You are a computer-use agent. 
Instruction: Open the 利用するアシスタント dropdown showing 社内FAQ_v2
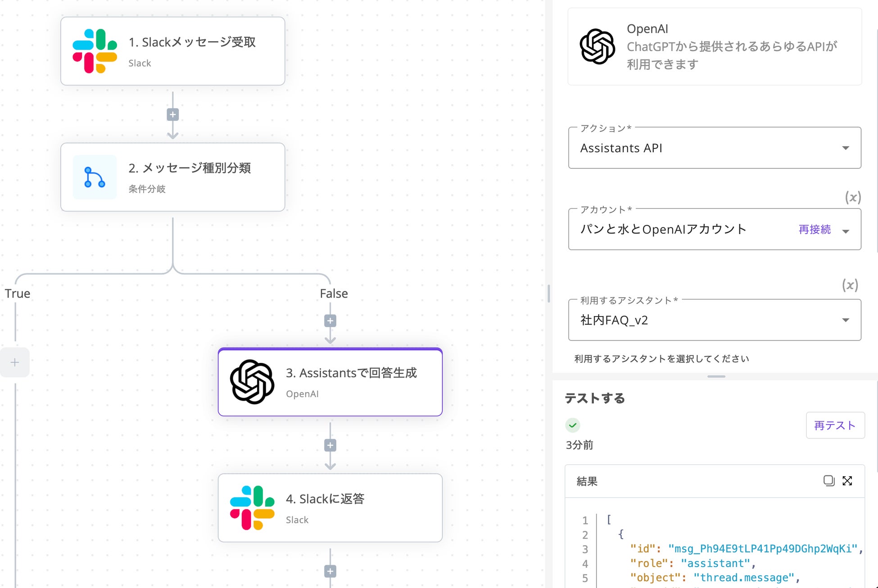tap(714, 320)
